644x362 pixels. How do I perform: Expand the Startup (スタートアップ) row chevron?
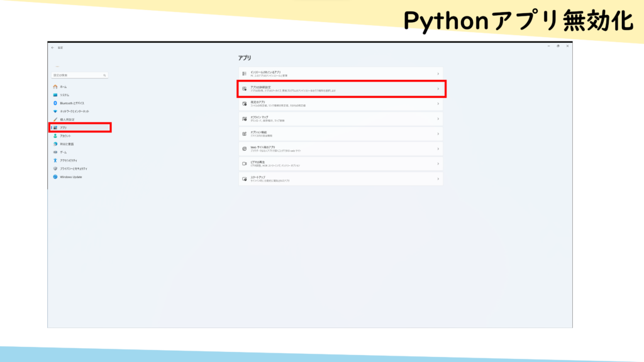438,179
